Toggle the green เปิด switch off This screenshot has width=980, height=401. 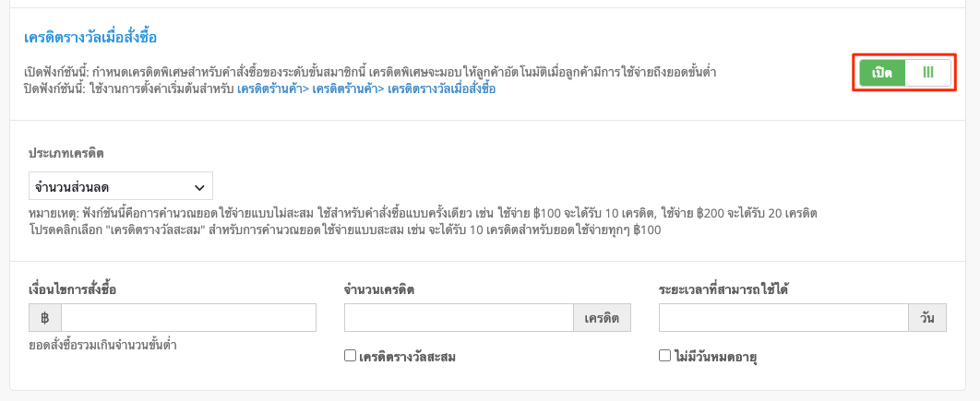point(905,73)
